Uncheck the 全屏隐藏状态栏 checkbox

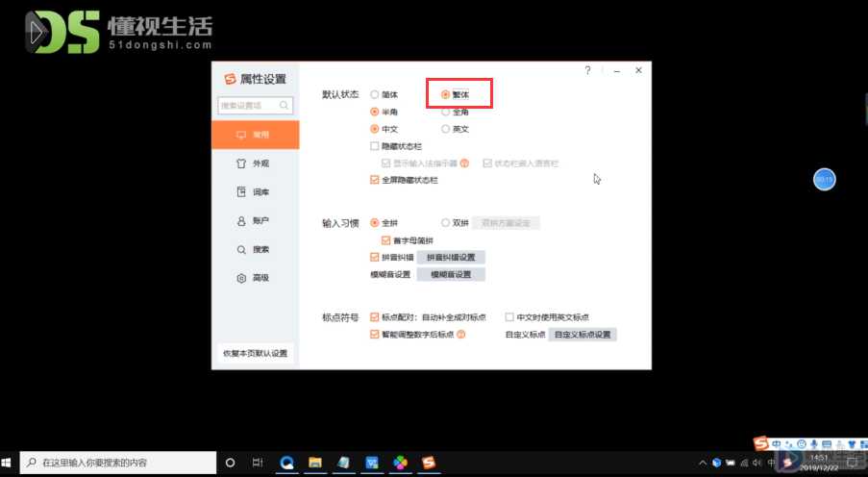pyautogui.click(x=374, y=180)
